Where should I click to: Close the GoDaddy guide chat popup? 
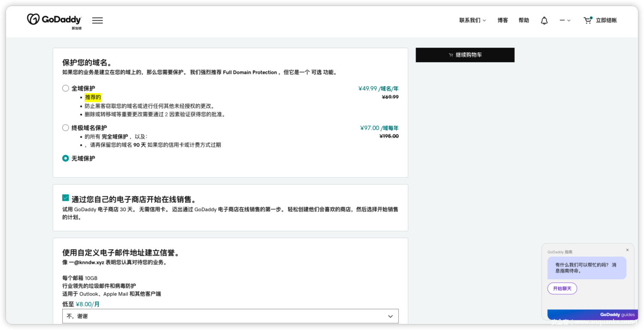[627, 250]
